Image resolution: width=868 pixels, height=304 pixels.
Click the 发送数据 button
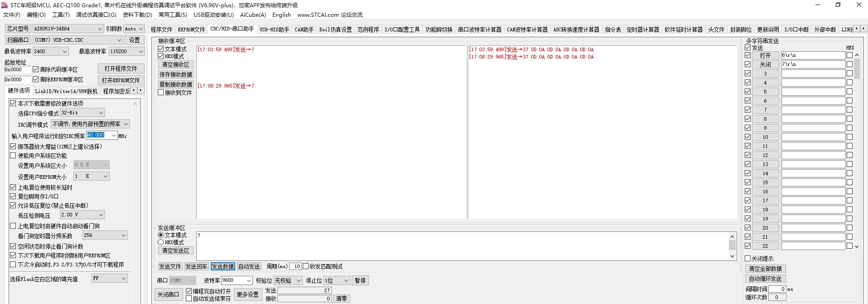coord(223,266)
